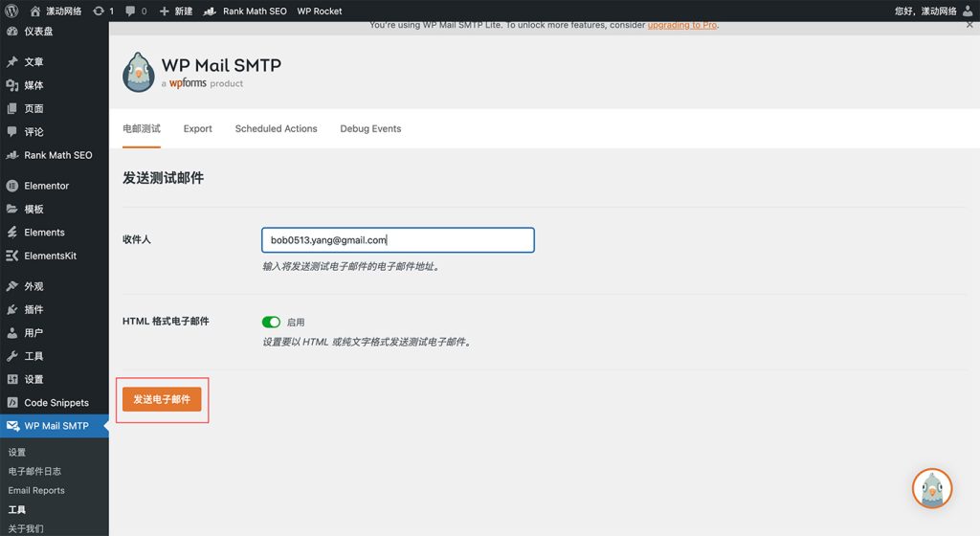Switch to the 电邮测试 tab
This screenshot has height=536, width=980.
(x=142, y=128)
